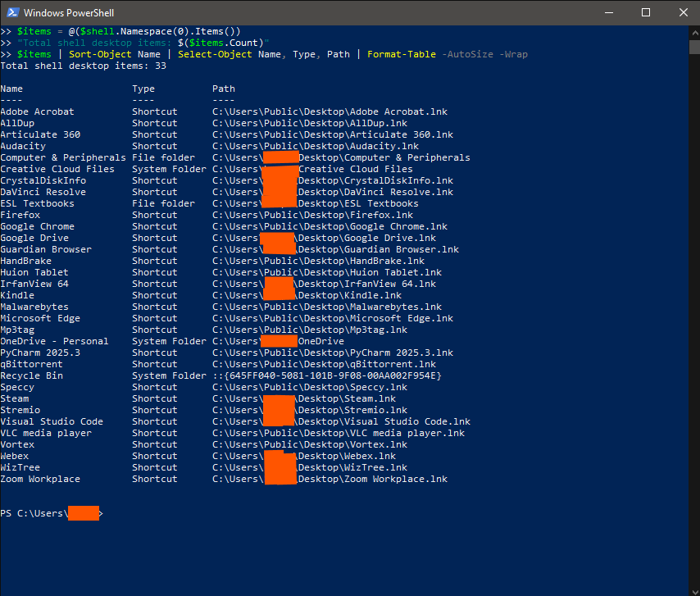The image size is (700, 596).
Task: Click 'Malwarebytes' in Name column
Action: coord(34,307)
